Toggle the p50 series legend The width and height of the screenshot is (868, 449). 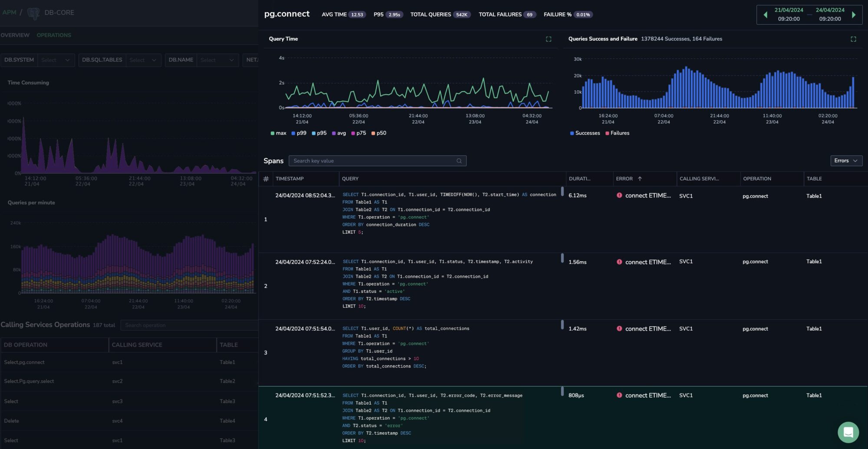click(379, 133)
